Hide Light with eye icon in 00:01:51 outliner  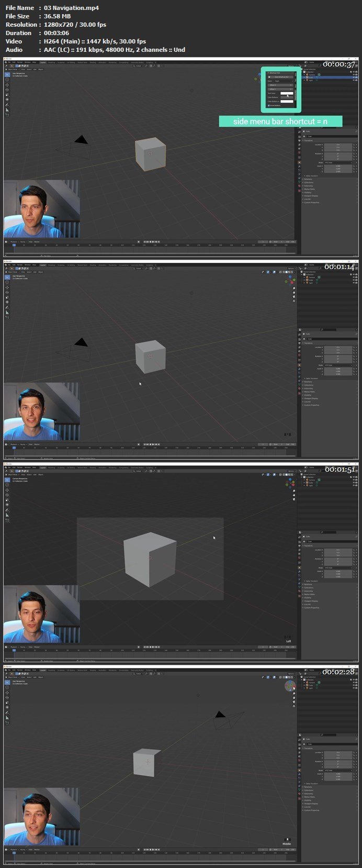pos(354,485)
